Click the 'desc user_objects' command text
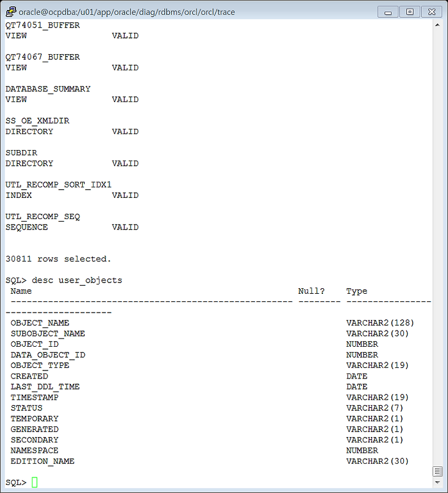448x493 pixels. tap(77, 280)
